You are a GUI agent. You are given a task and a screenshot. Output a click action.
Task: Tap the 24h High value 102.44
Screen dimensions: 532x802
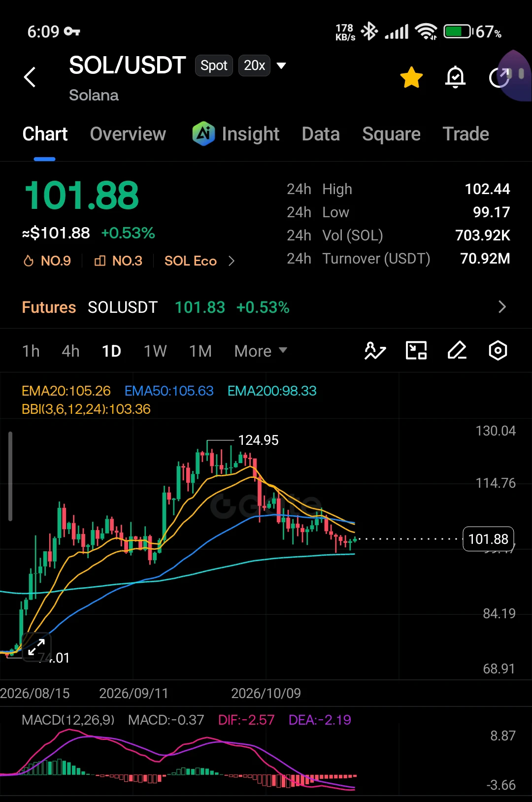coord(487,189)
